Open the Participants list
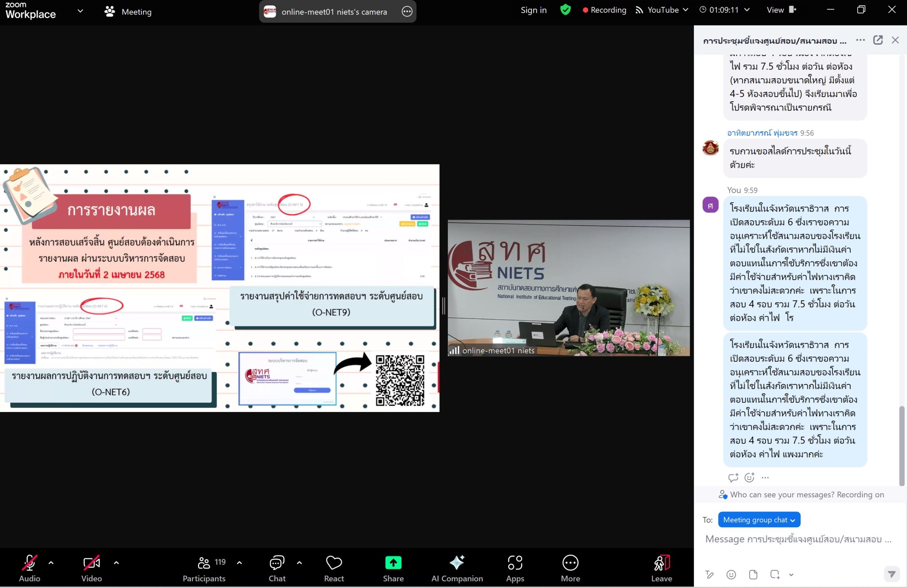 pos(204,568)
